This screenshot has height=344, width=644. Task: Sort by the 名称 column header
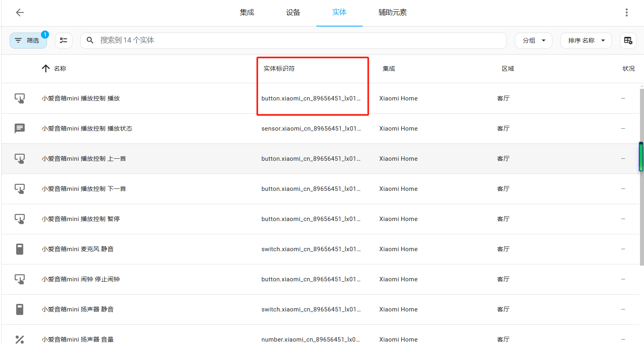[60, 69]
